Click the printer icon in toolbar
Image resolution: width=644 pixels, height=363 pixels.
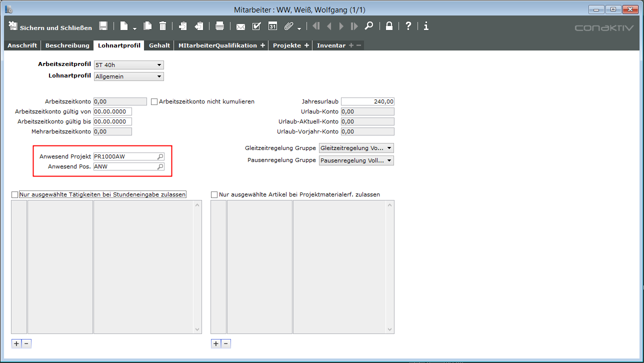pos(219,26)
